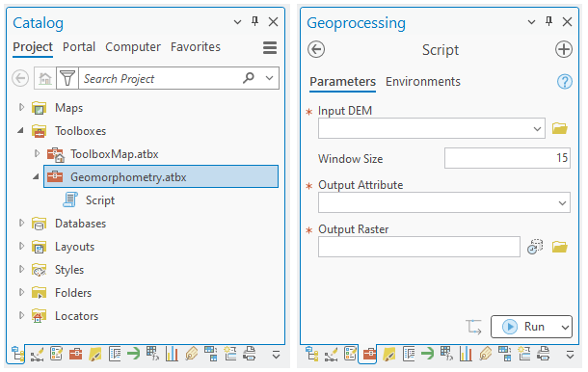Browse for Input DEM with folder icon
This screenshot has height=372, width=588.
pyautogui.click(x=559, y=128)
